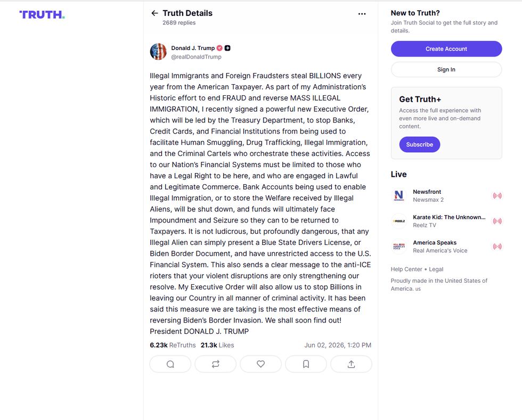
Task: Click the ReTruth arrows icon
Action: 215,364
